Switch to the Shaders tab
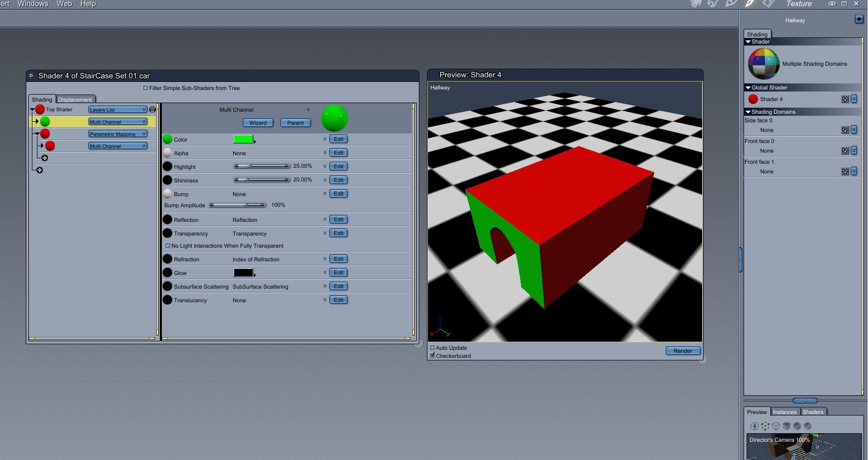The image size is (868, 460). [813, 412]
